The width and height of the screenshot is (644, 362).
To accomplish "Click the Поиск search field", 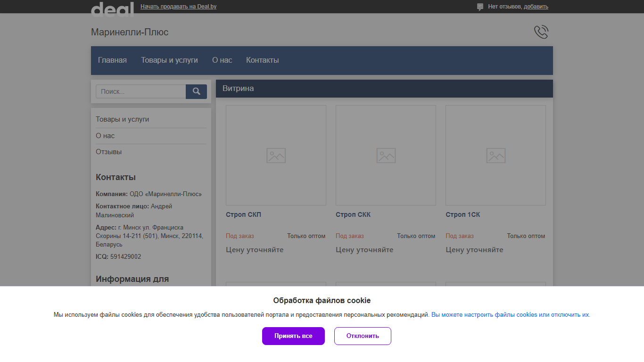I will click(x=141, y=91).
